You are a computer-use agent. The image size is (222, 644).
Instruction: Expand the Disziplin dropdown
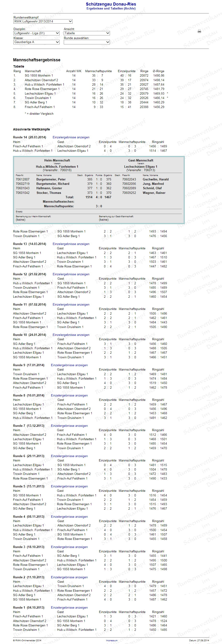point(36,33)
